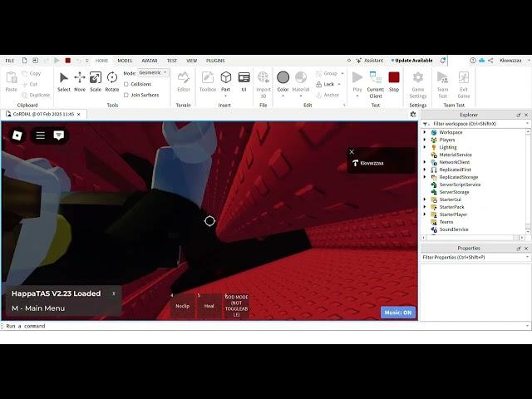Open the Lock dropdown arrow
The width and height of the screenshot is (532, 399).
click(339, 84)
